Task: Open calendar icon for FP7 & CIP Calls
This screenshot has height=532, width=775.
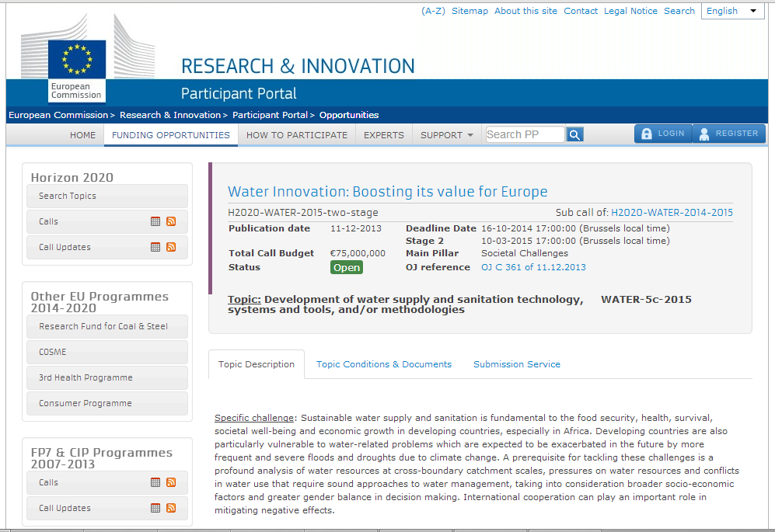Action: coord(155,482)
